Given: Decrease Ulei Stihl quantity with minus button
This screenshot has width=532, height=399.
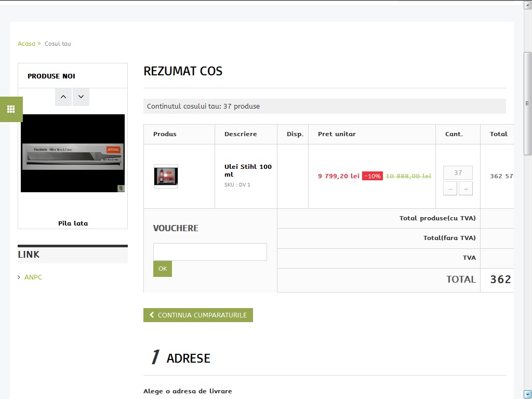Looking at the screenshot, I should pos(450,189).
